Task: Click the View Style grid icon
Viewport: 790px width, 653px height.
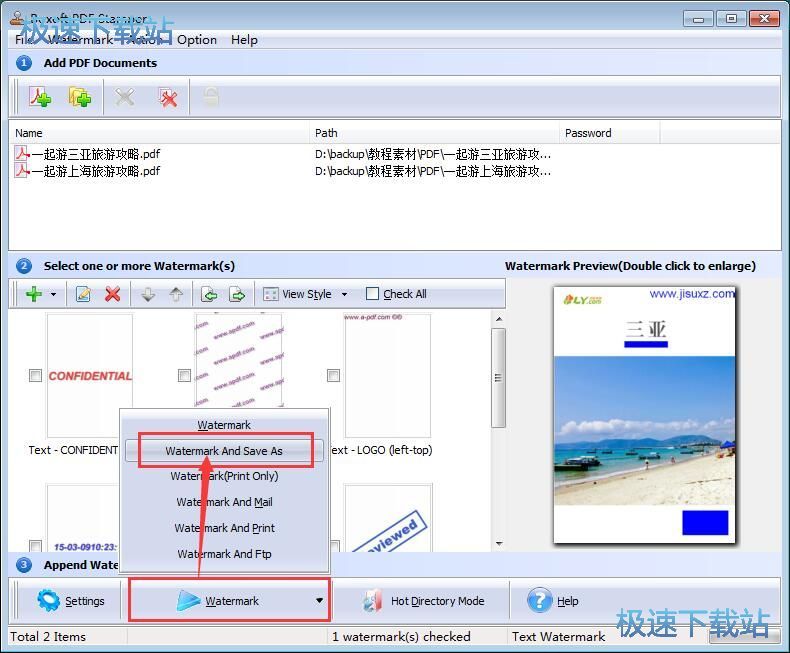Action: tap(271, 294)
